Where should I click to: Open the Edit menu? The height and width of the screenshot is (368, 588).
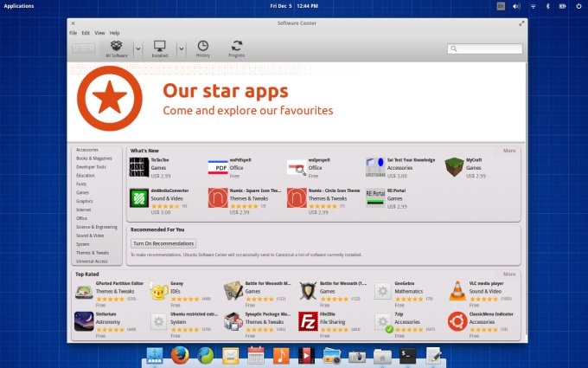coord(86,32)
